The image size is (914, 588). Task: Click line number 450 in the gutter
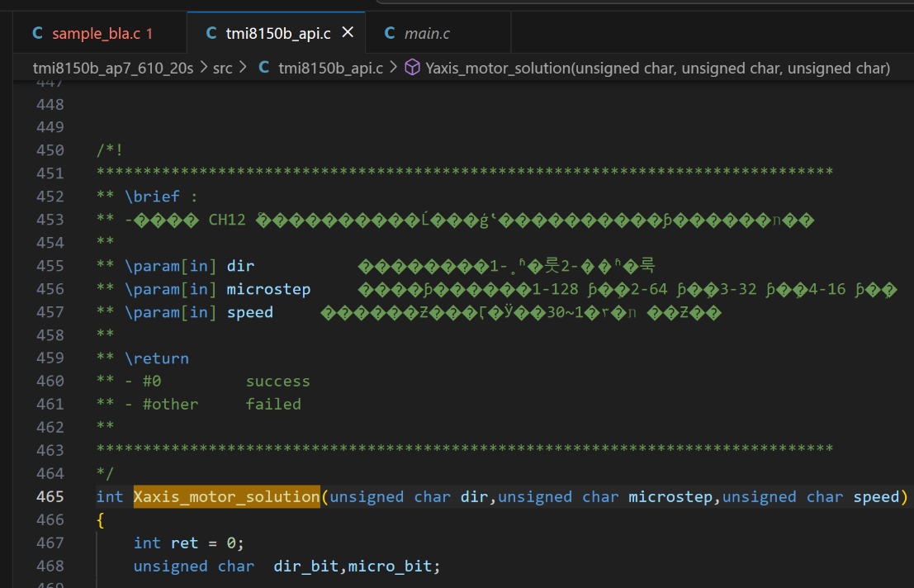coord(50,150)
